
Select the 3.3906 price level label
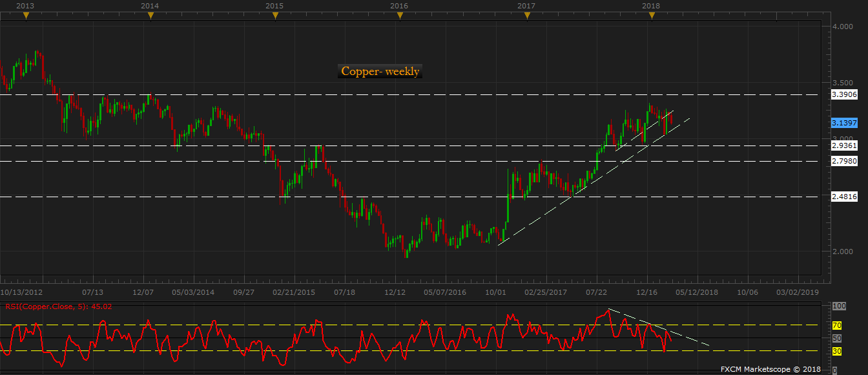[x=844, y=94]
